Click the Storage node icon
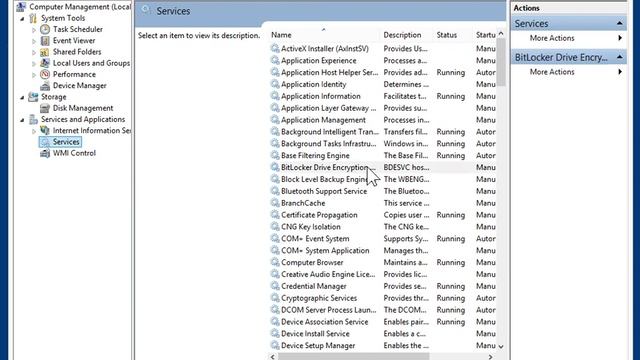Screen dimensions: 640x360 click(x=33, y=97)
